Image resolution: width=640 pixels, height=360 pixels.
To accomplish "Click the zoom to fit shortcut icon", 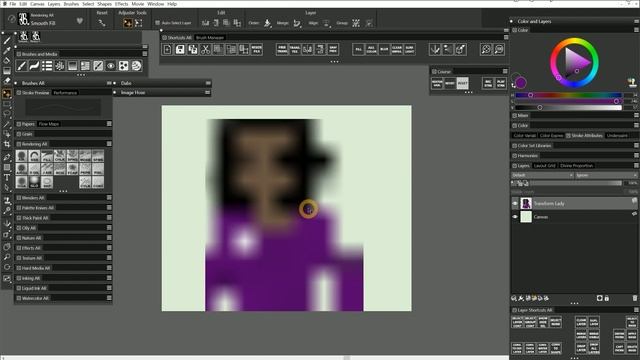I will point(486,49).
